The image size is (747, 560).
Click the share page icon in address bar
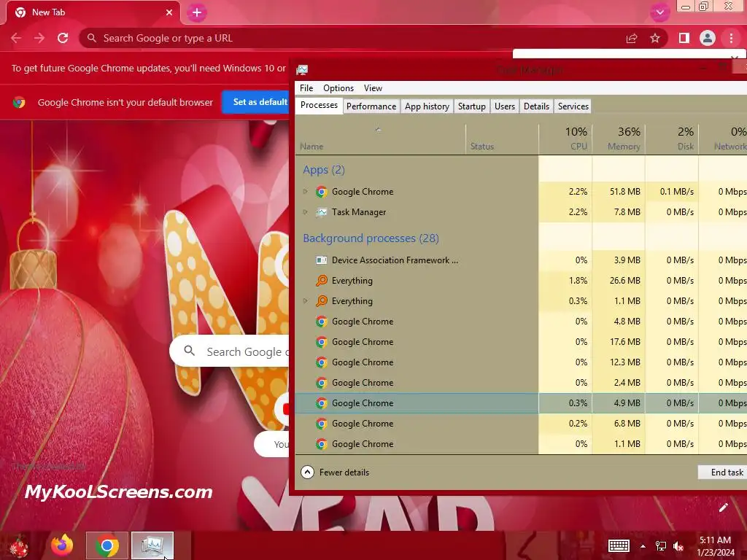[632, 38]
